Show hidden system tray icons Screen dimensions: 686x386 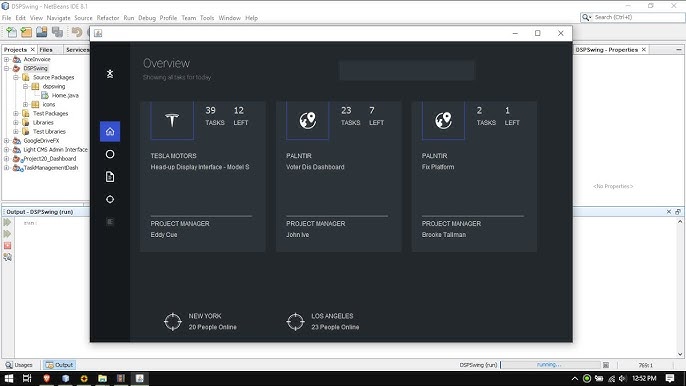click(x=575, y=379)
